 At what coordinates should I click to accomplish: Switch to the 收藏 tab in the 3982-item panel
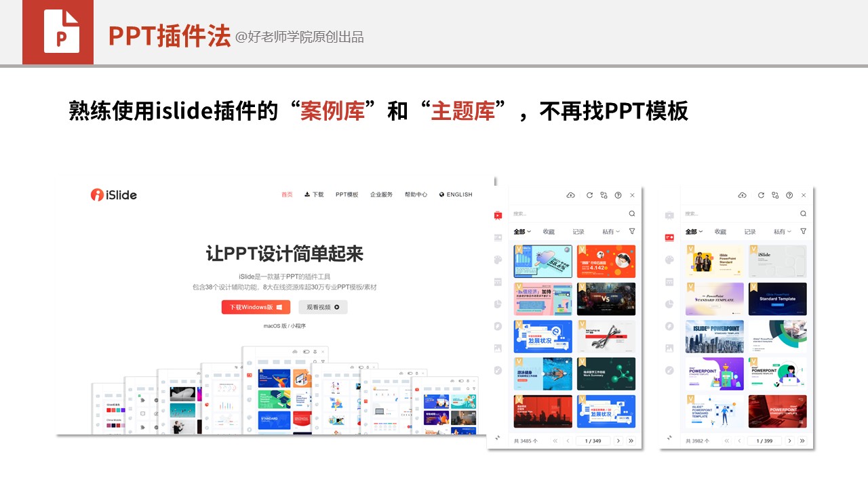[x=720, y=232]
